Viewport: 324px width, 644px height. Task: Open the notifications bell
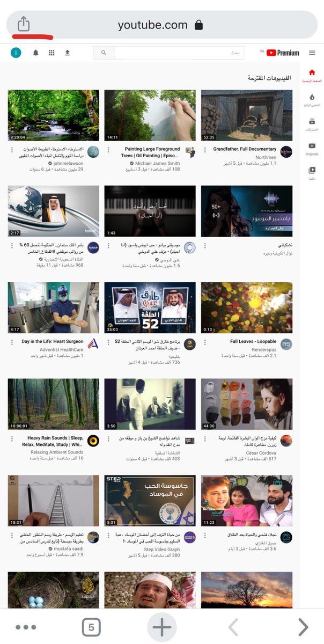pyautogui.click(x=36, y=53)
